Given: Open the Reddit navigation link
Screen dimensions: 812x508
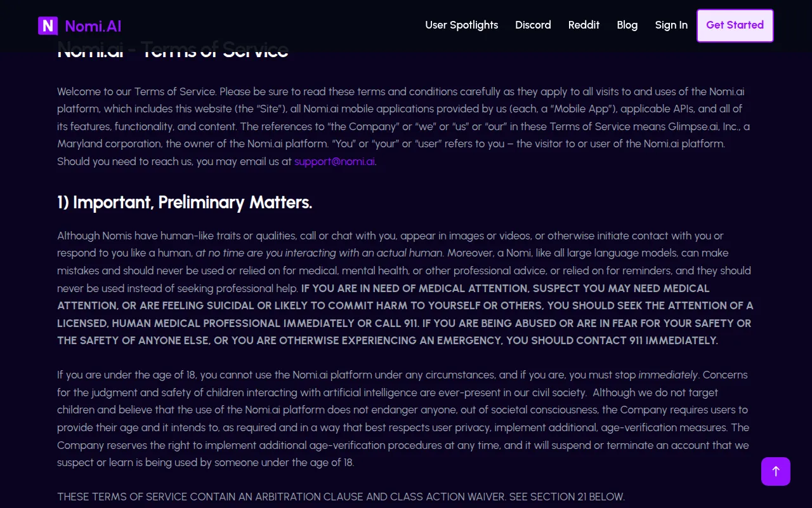Looking at the screenshot, I should click(584, 25).
